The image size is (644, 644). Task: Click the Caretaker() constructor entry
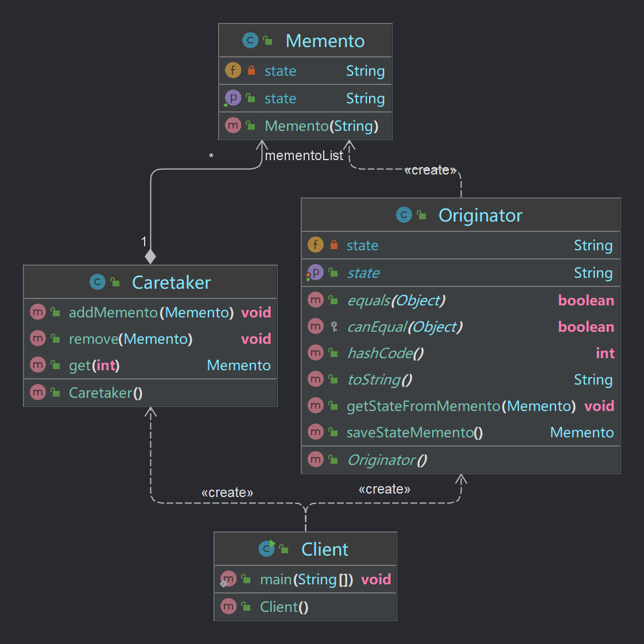tap(106, 393)
